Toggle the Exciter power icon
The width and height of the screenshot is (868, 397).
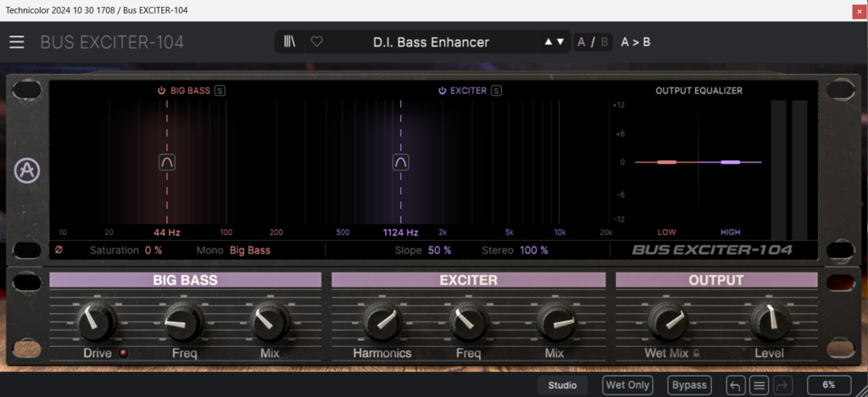point(442,91)
